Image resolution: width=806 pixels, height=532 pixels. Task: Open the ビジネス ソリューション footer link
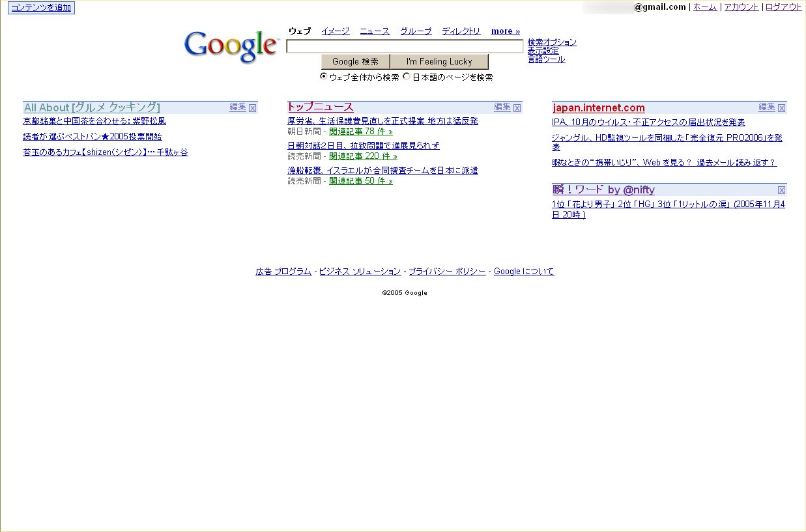tap(360, 272)
